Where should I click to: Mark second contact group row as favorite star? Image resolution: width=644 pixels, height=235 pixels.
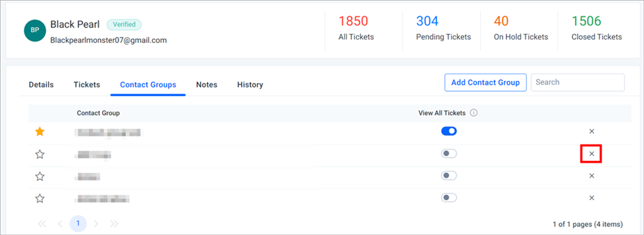point(40,154)
